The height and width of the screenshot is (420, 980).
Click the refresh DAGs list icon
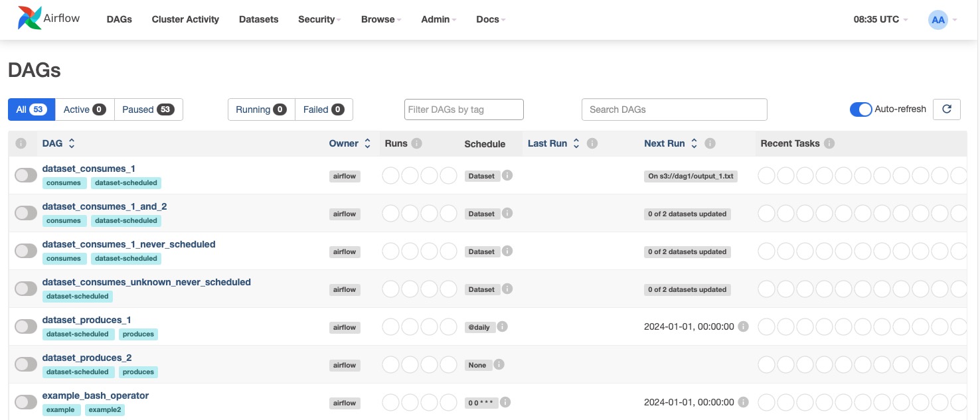coord(946,109)
